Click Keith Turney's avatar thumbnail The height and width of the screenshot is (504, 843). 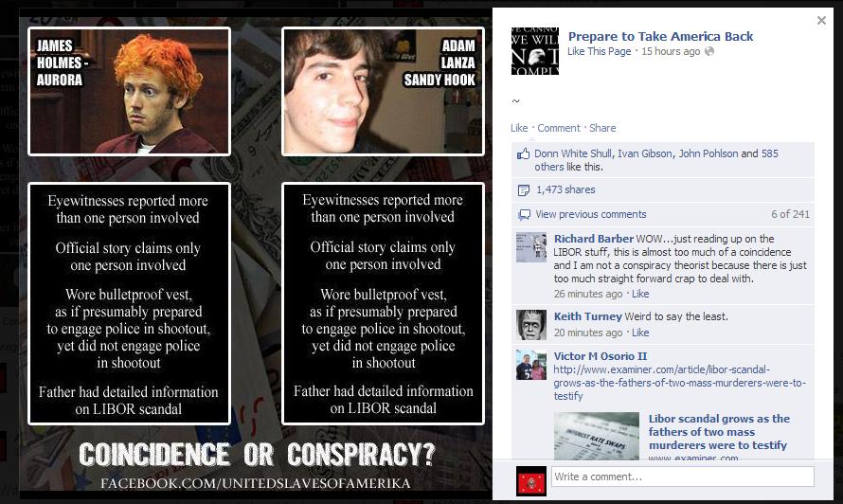(x=531, y=324)
